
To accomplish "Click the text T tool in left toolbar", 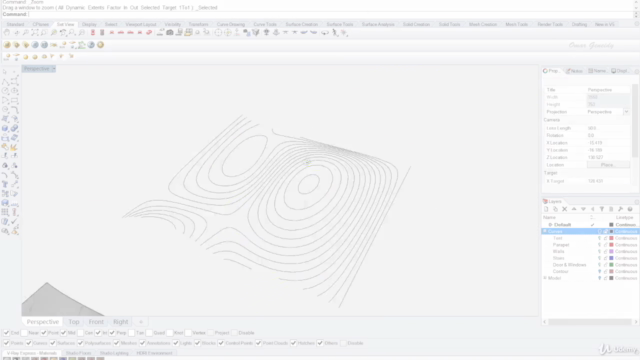I will coord(5,184).
